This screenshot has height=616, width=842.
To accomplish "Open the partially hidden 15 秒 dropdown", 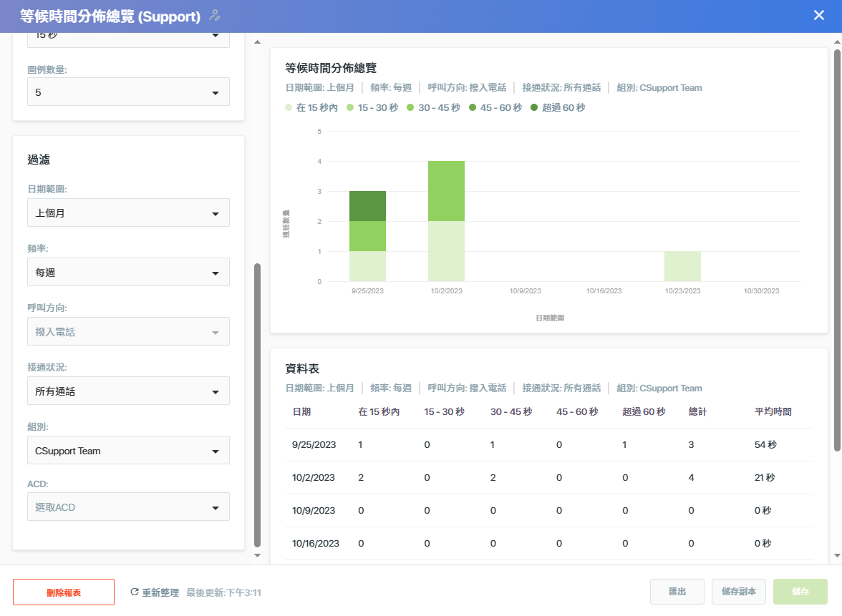I will tap(128, 40).
